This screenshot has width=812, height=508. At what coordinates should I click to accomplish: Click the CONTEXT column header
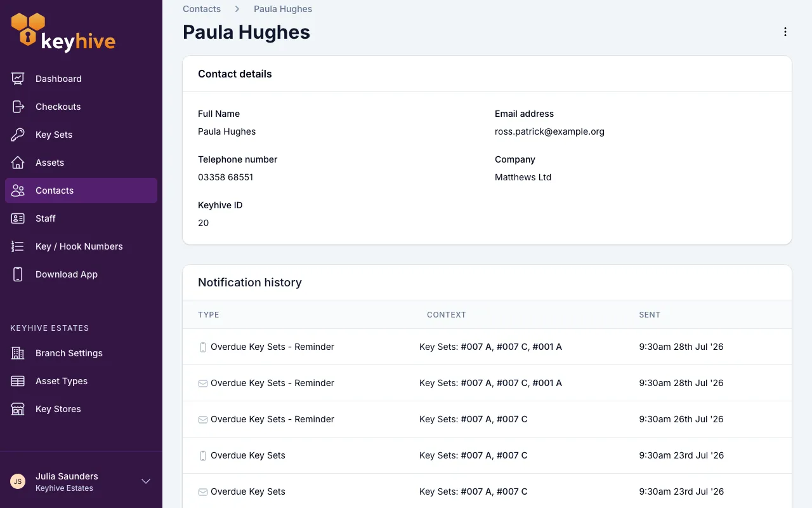[x=447, y=315]
